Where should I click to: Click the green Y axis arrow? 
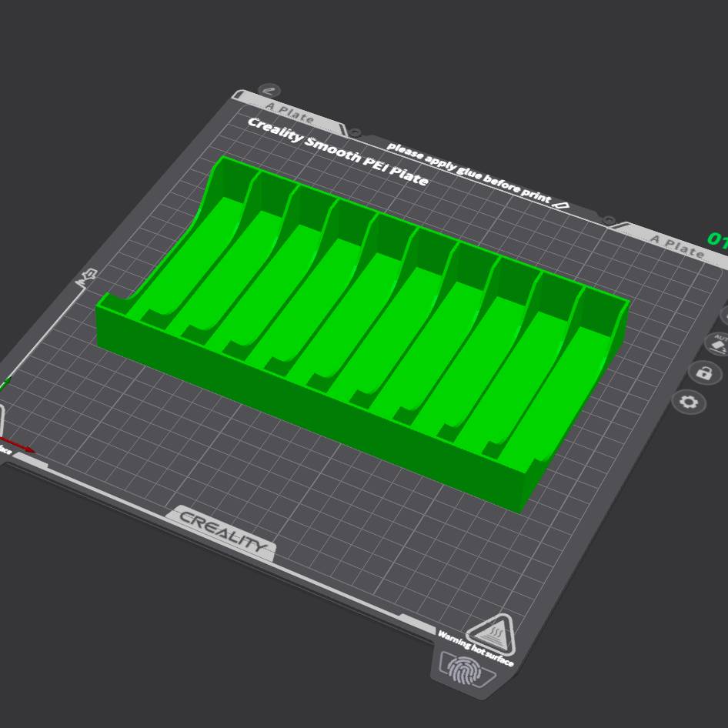5,383
